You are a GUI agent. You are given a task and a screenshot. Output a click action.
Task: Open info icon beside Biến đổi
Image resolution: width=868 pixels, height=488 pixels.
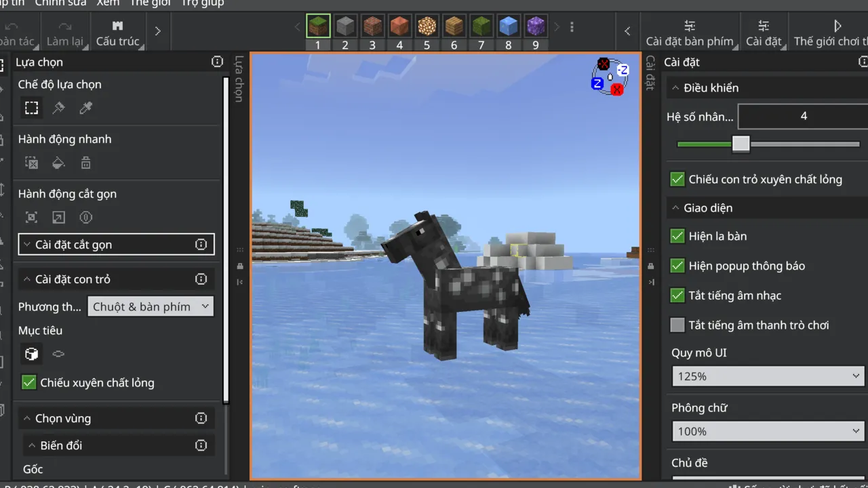coord(201,445)
